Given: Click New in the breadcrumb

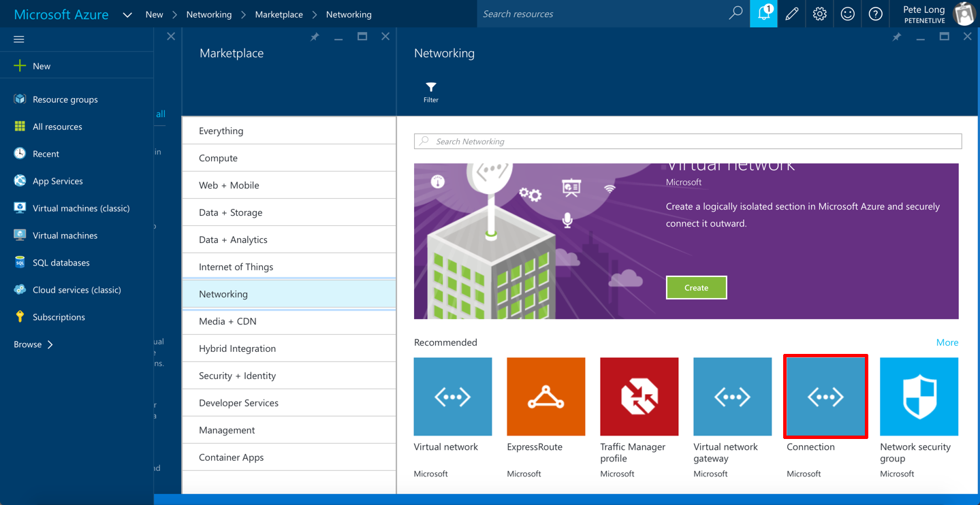Looking at the screenshot, I should pos(154,14).
